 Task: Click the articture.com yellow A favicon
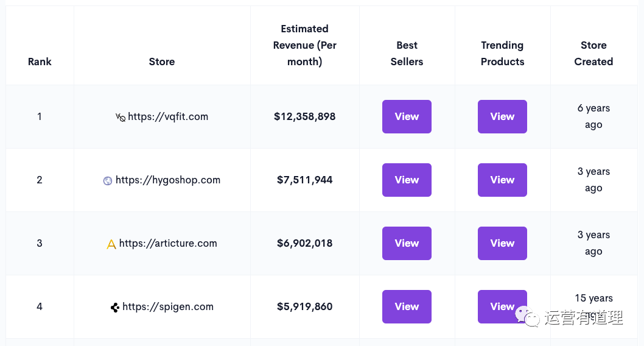[111, 244]
